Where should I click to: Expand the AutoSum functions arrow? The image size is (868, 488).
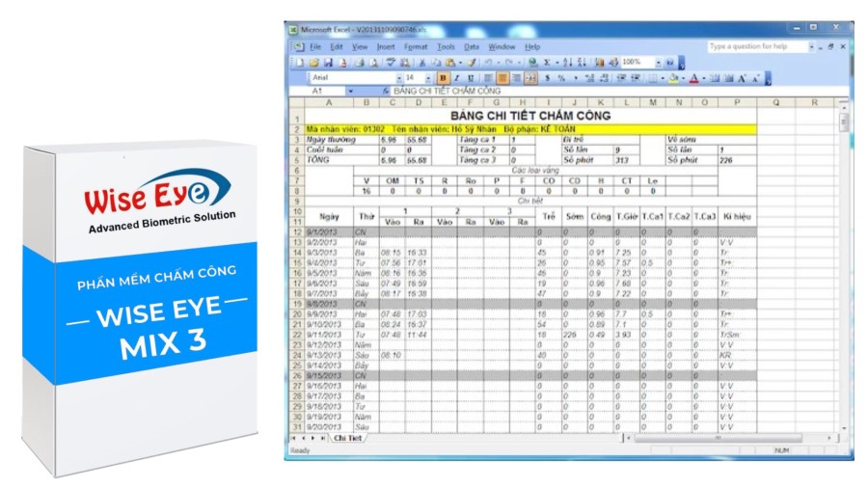(x=556, y=63)
